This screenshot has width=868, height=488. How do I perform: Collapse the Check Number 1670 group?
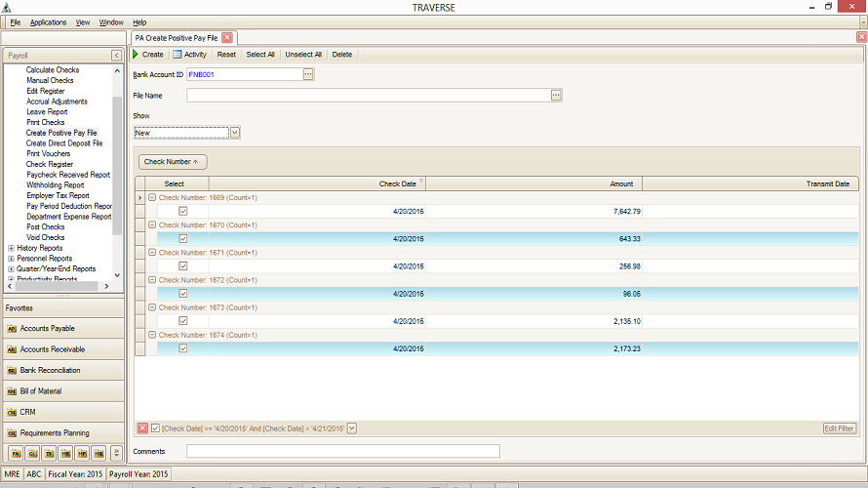[x=152, y=224]
